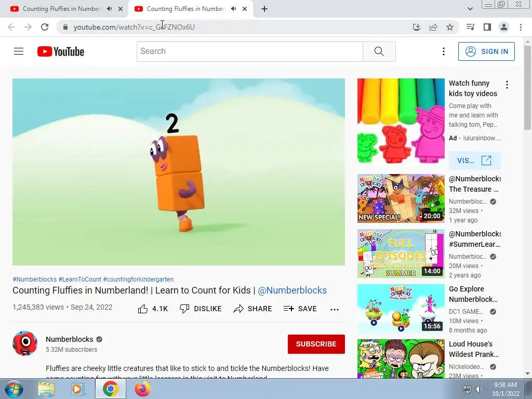This screenshot has width=532, height=399.
Task: Open more actions ellipsis under video
Action: click(x=335, y=309)
